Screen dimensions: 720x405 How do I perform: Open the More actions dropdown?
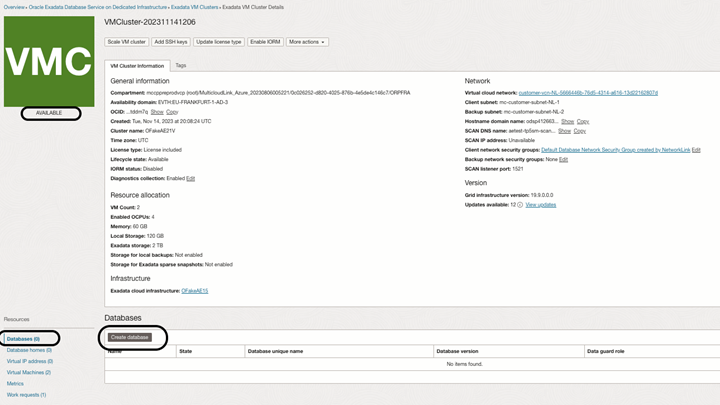click(307, 42)
